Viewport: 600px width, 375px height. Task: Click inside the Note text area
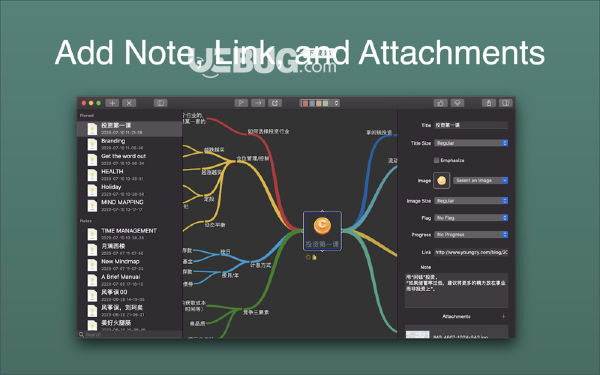457,290
